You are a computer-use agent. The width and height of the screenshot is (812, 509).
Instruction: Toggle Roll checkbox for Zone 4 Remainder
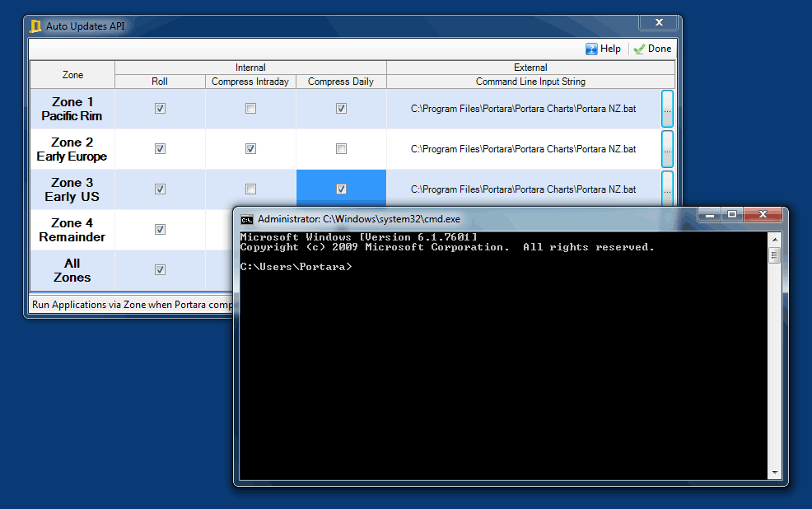click(x=160, y=230)
